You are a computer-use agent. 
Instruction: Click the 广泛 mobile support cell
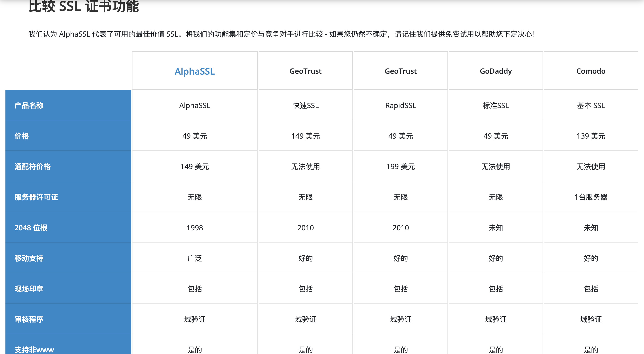(x=195, y=258)
